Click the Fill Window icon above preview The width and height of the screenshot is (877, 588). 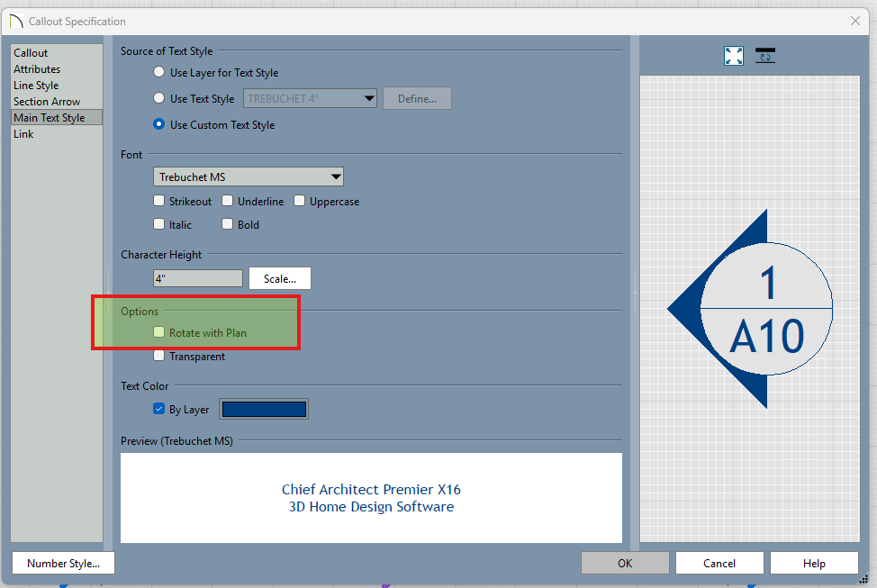click(x=734, y=56)
